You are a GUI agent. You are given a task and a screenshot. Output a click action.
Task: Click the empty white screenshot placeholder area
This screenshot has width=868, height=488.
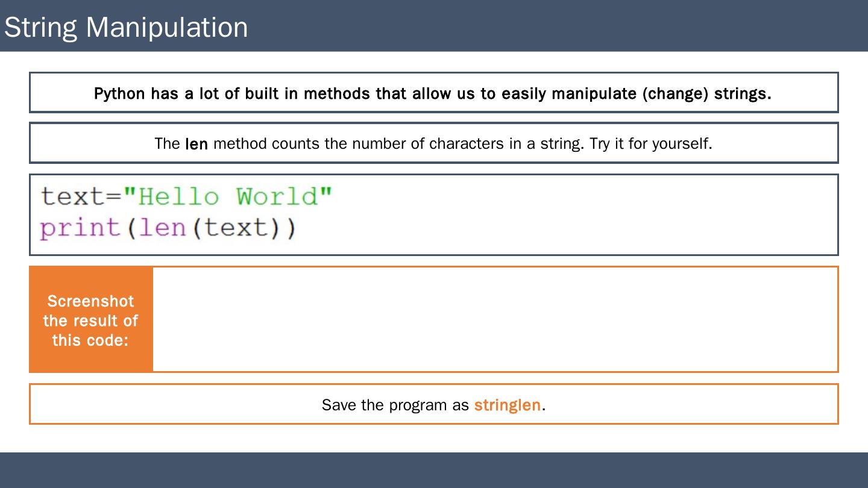[494, 319]
